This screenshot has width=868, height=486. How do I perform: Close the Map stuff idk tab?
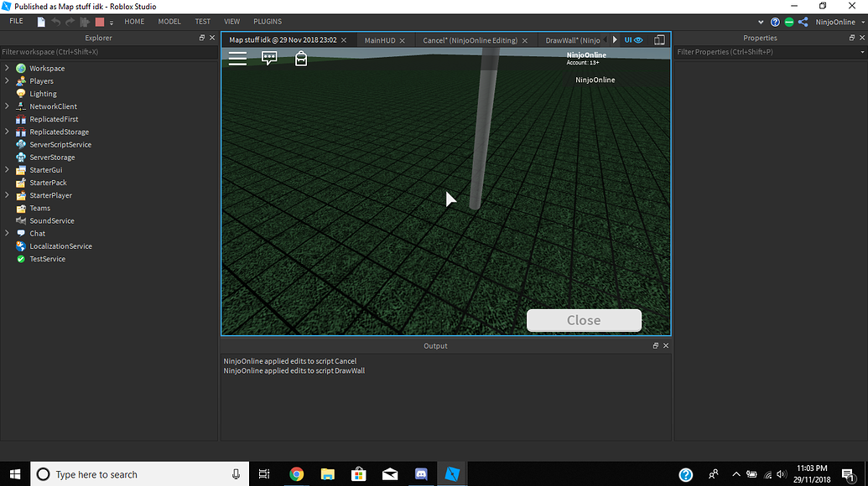[x=344, y=40]
